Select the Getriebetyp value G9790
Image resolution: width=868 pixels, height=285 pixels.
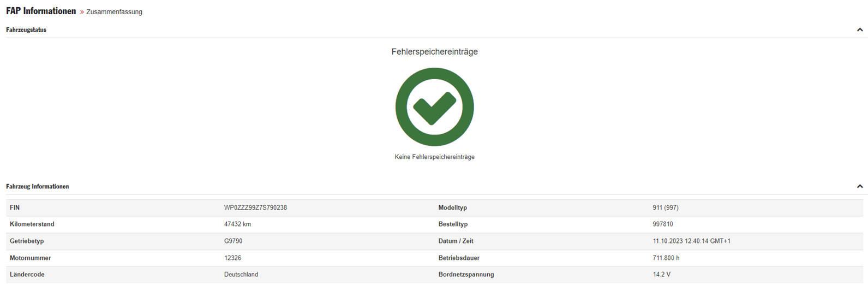click(x=233, y=241)
